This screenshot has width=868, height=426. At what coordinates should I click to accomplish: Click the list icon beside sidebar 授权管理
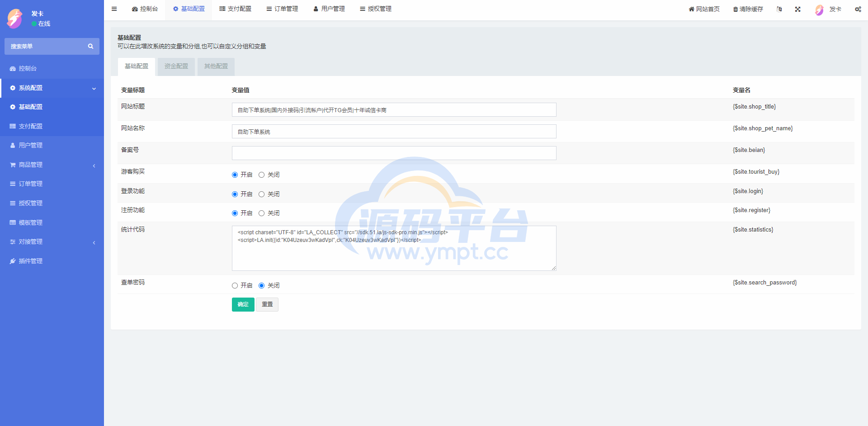click(13, 203)
